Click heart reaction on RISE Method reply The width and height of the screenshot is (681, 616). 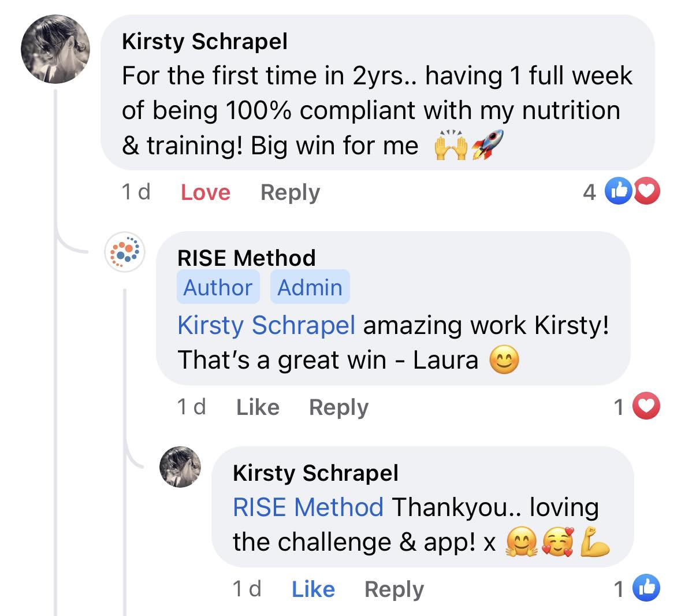[x=646, y=406]
